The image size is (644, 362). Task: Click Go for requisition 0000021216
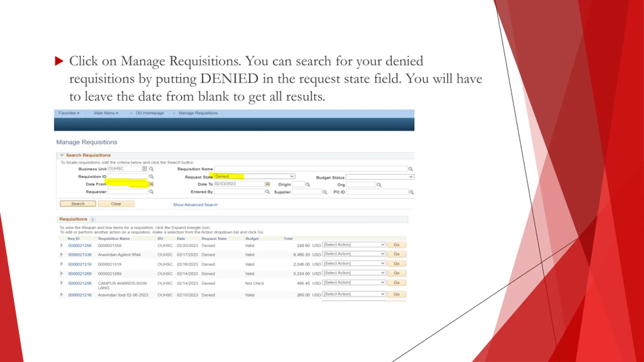pos(397,294)
